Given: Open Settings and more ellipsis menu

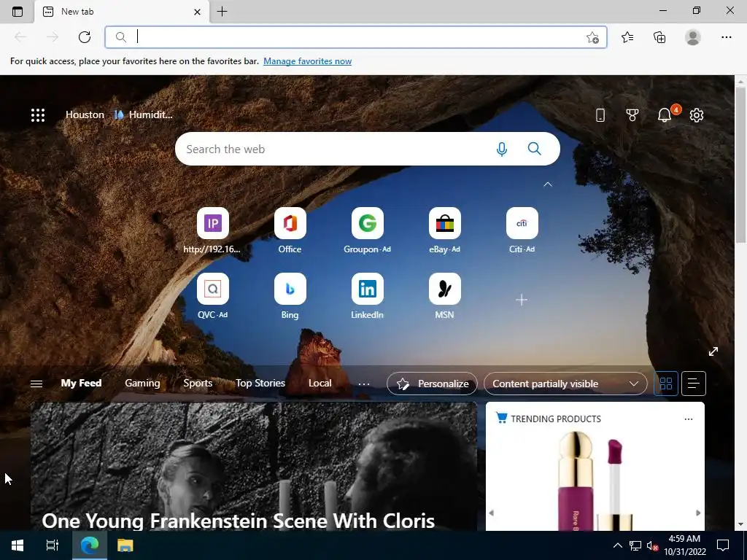Looking at the screenshot, I should point(726,37).
